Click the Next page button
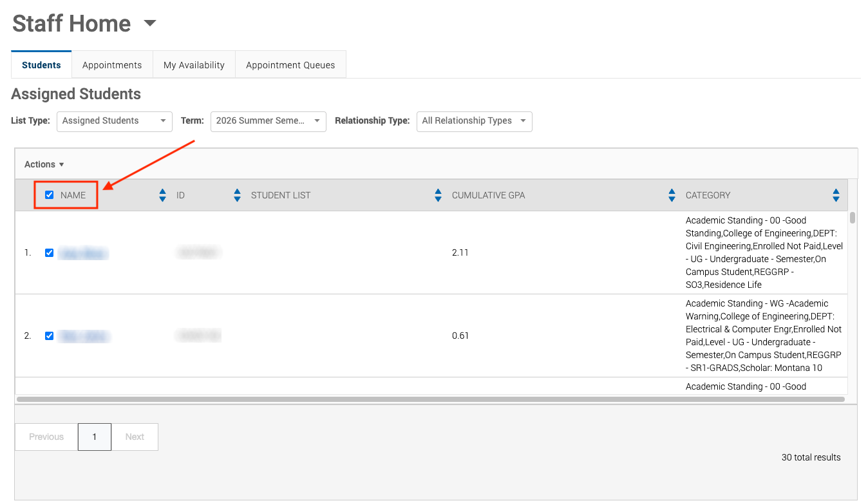This screenshot has width=868, height=503. (x=135, y=437)
